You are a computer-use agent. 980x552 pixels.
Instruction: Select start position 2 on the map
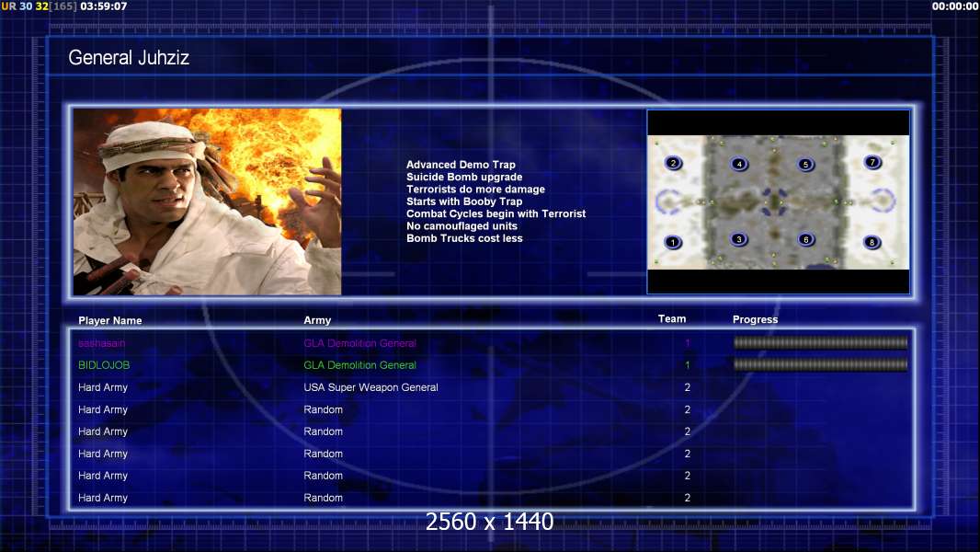click(673, 163)
